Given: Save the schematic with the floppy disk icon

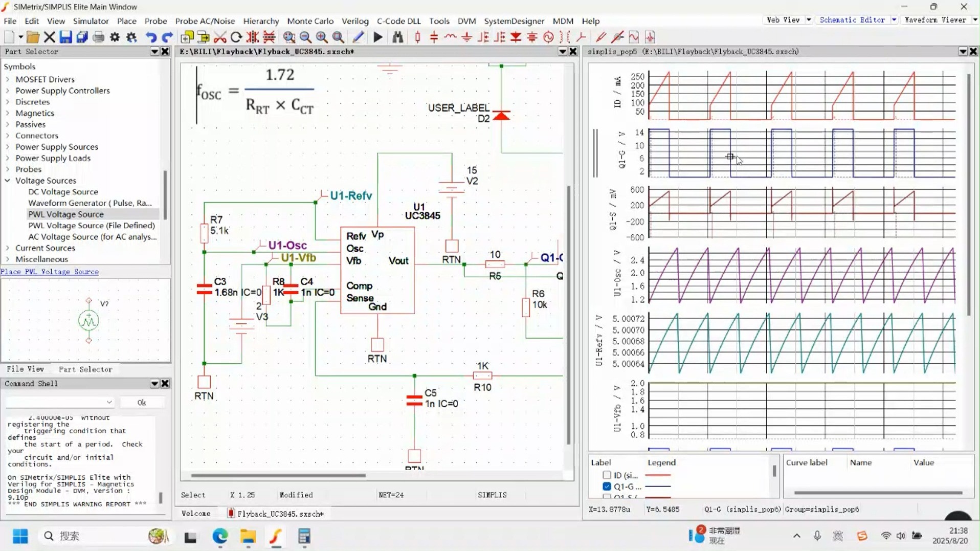Looking at the screenshot, I should click(65, 37).
